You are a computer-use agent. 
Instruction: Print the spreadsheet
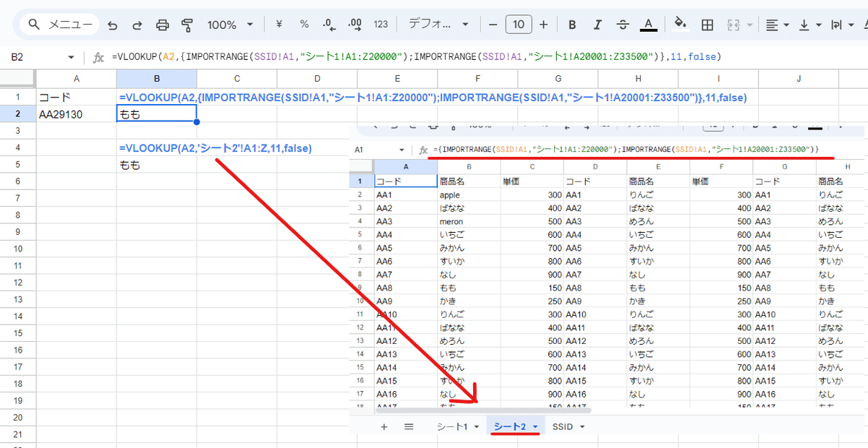pos(163,25)
